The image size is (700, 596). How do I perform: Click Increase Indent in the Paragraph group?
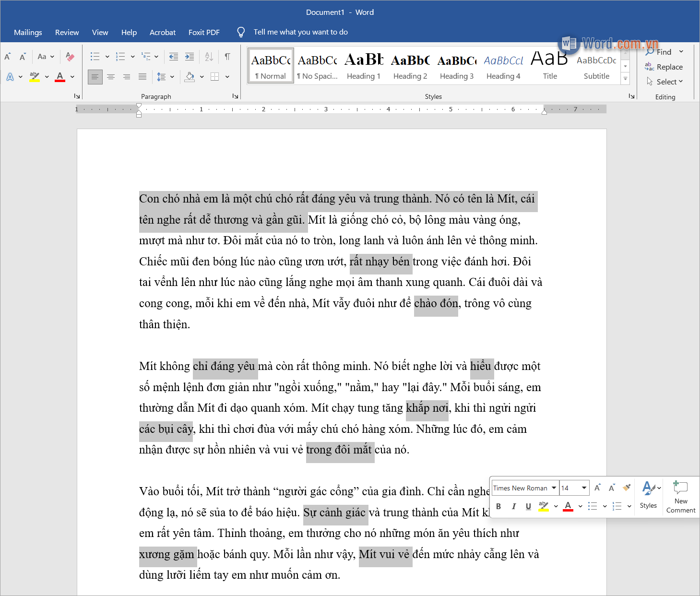click(x=189, y=57)
